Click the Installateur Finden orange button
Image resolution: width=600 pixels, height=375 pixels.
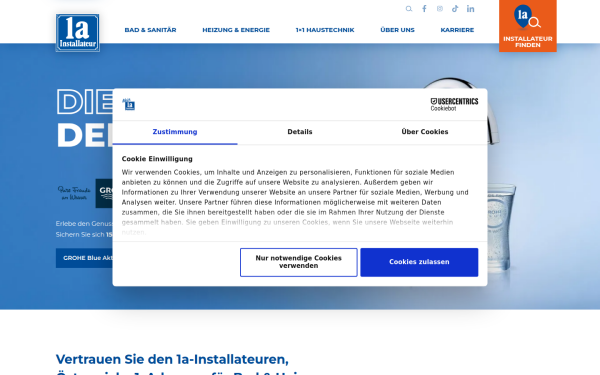coord(528,26)
